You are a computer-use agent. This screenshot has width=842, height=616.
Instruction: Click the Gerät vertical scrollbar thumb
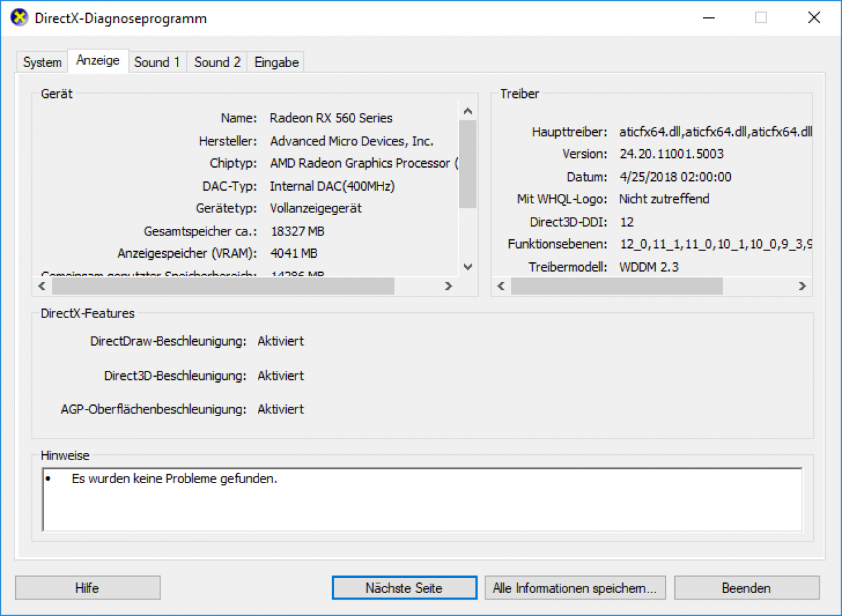pos(468,164)
